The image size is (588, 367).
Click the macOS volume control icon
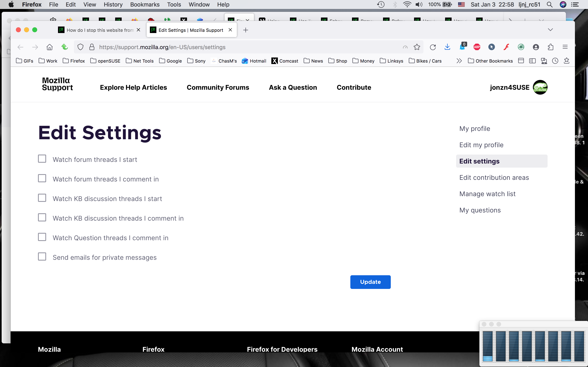419,4
